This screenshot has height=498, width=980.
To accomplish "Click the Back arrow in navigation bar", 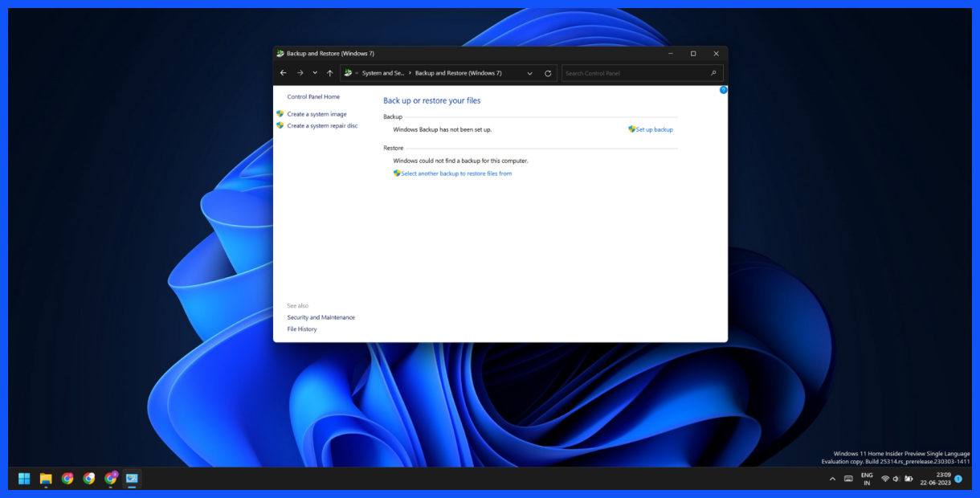I will (x=283, y=73).
